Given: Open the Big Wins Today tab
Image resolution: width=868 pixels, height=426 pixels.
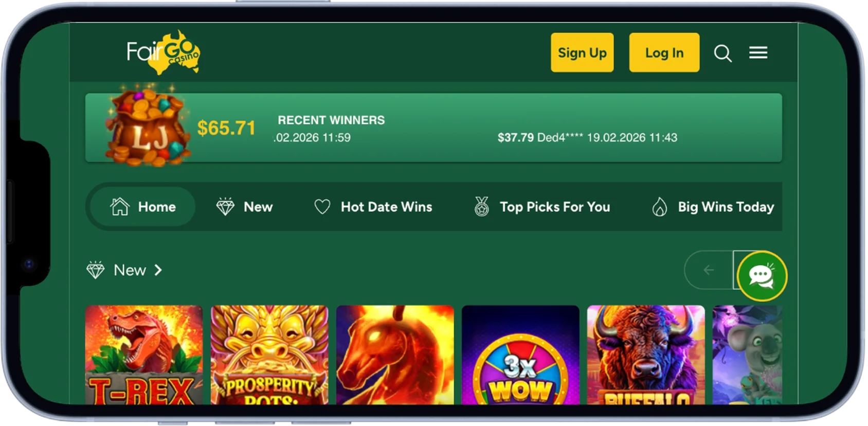Looking at the screenshot, I should click(713, 207).
